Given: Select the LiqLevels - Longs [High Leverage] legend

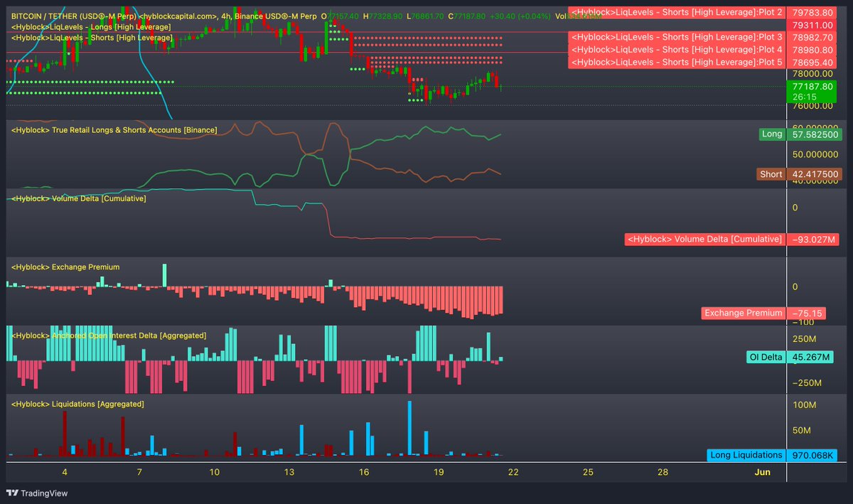Looking at the screenshot, I should 90,26.
